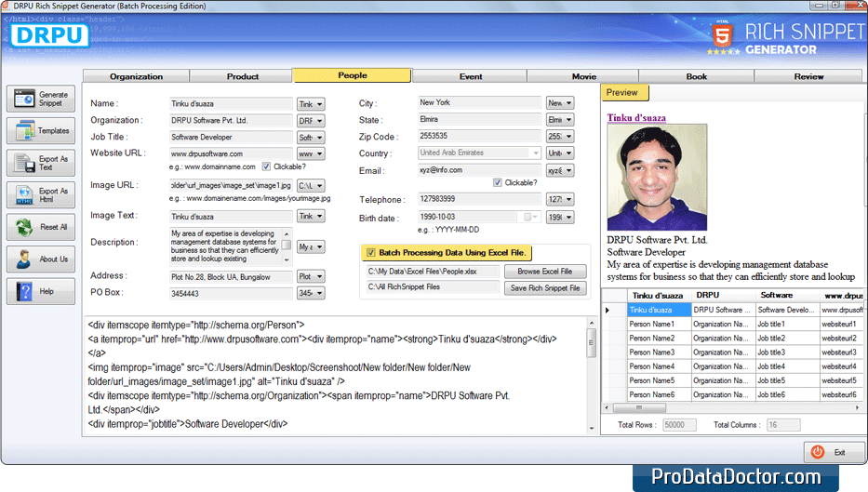Open the Tinku d'suaza preview link
This screenshot has height=492, width=868.
(636, 118)
